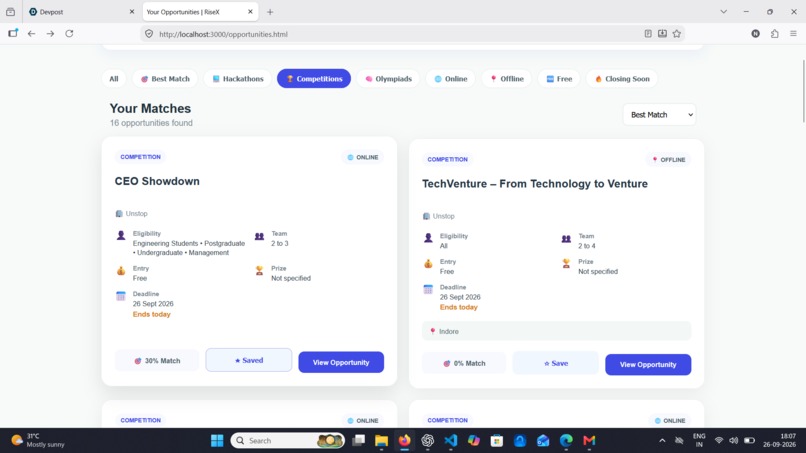Switch to Olympiads filter

pyautogui.click(x=388, y=79)
